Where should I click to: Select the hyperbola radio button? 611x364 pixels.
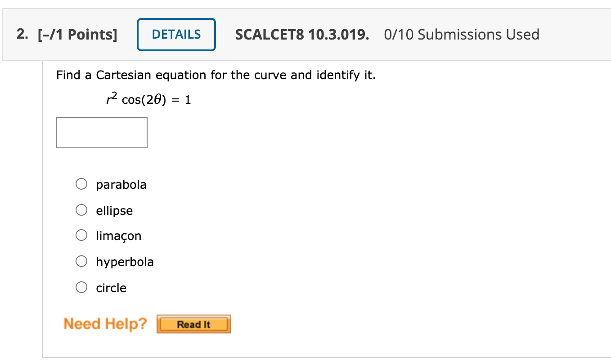81,261
